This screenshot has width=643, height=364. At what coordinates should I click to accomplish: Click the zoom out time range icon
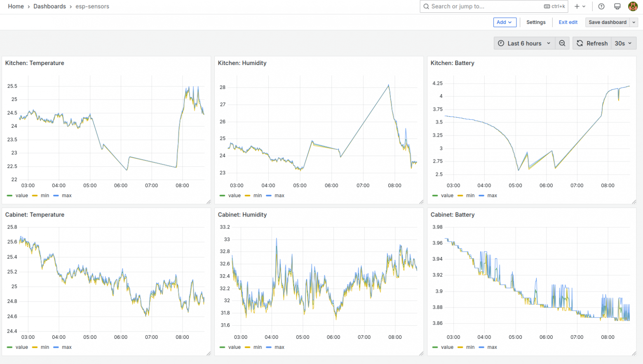coord(562,43)
